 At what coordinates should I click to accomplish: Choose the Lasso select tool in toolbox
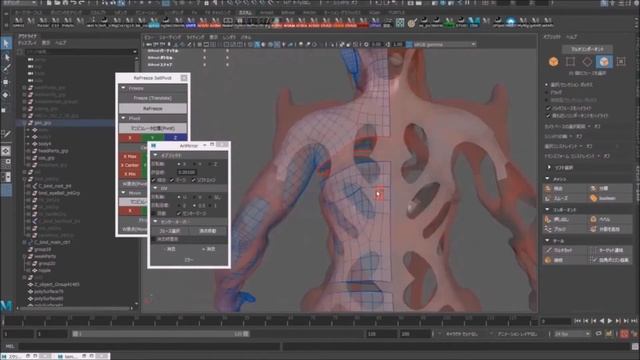coord(6,57)
